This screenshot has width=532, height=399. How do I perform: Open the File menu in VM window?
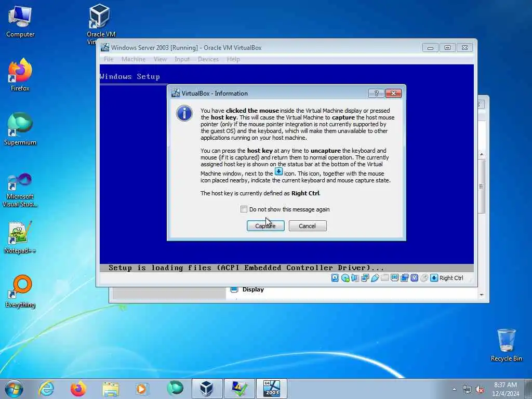(x=109, y=59)
